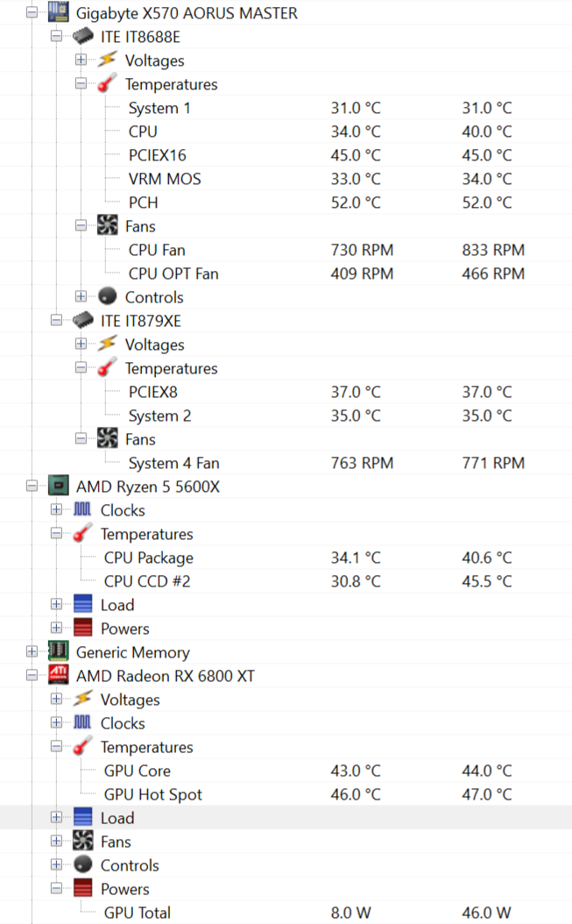Expand Voltages under ITE IT879XE

pos(81,344)
